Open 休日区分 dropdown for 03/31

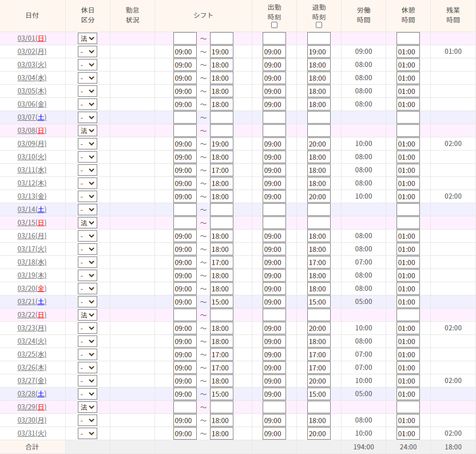(x=88, y=433)
